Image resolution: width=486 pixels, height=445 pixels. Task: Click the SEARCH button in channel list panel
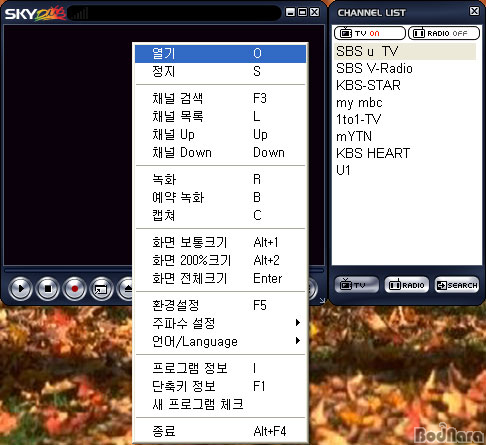click(457, 285)
